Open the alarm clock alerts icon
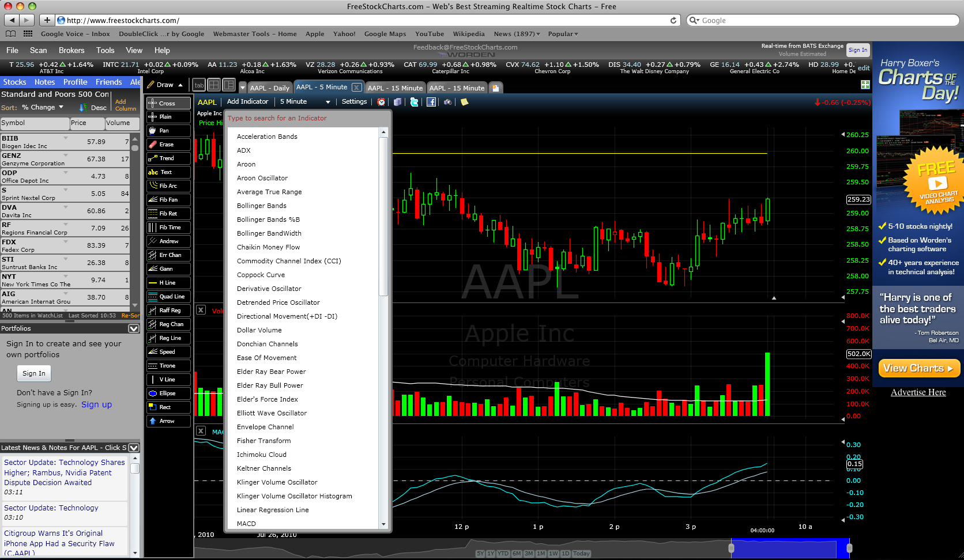 point(381,102)
